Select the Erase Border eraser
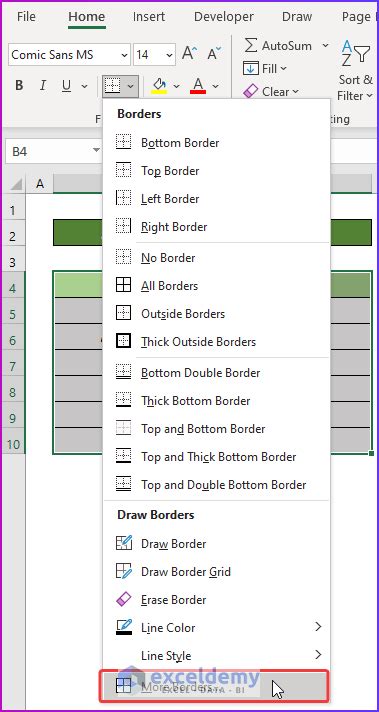The width and height of the screenshot is (379, 712). click(216, 600)
